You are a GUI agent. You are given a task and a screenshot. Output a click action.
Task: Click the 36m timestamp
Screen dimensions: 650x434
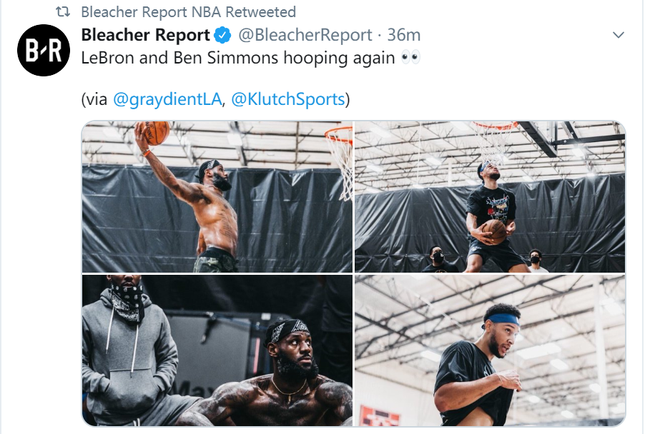[x=404, y=36]
